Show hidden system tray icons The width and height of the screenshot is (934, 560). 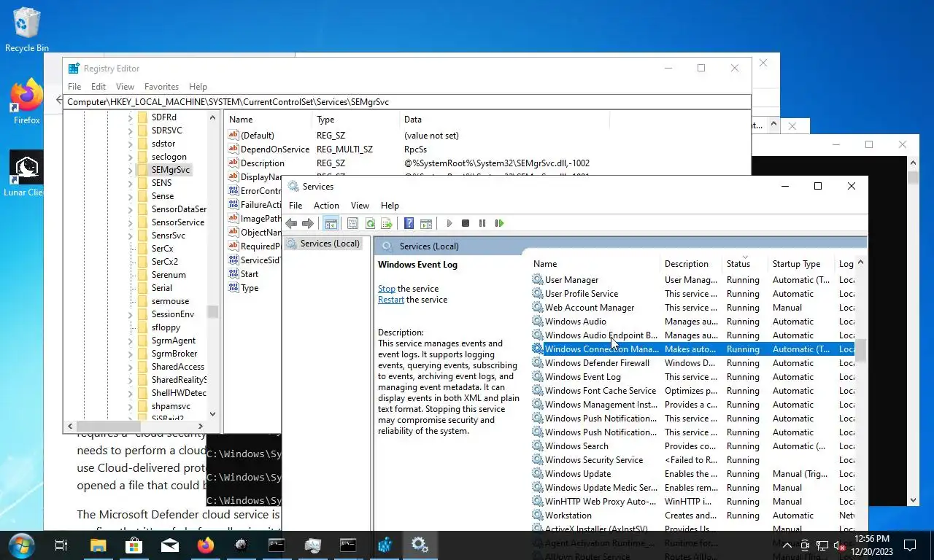click(x=787, y=545)
